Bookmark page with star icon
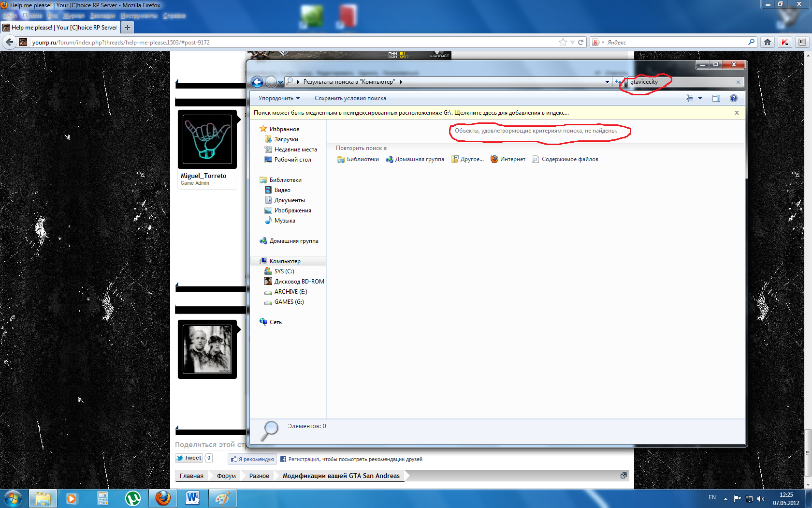812x508 pixels. (563, 43)
